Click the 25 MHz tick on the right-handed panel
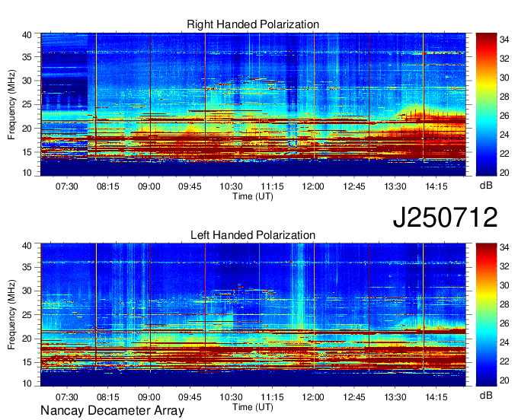This screenshot has height=420, width=518. [x=27, y=104]
